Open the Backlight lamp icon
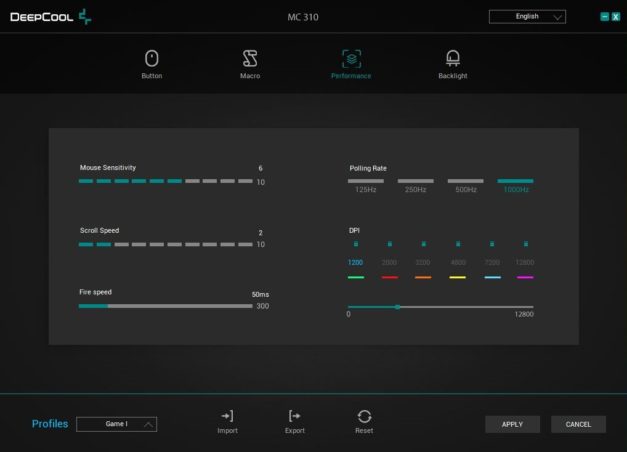 pyautogui.click(x=452, y=59)
